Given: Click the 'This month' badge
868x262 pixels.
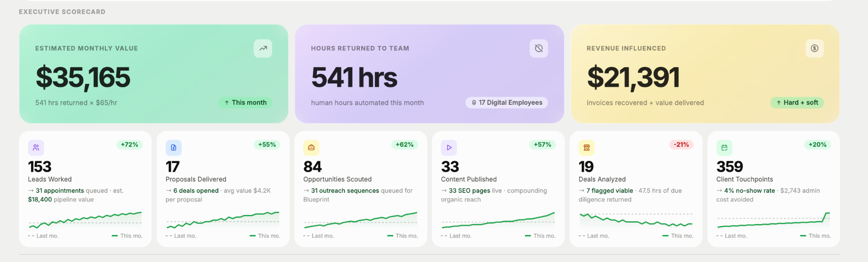Looking at the screenshot, I should 245,103.
